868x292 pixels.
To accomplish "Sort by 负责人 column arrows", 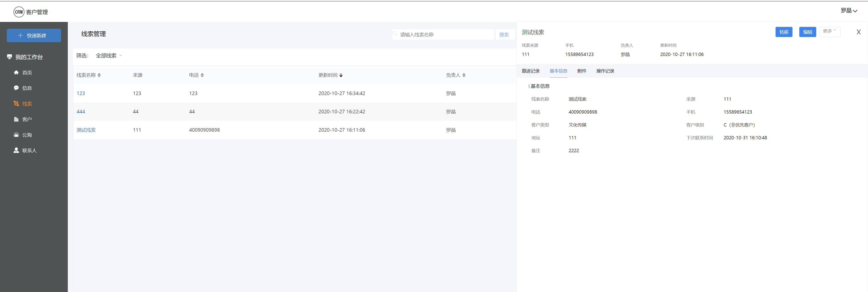I will (464, 75).
